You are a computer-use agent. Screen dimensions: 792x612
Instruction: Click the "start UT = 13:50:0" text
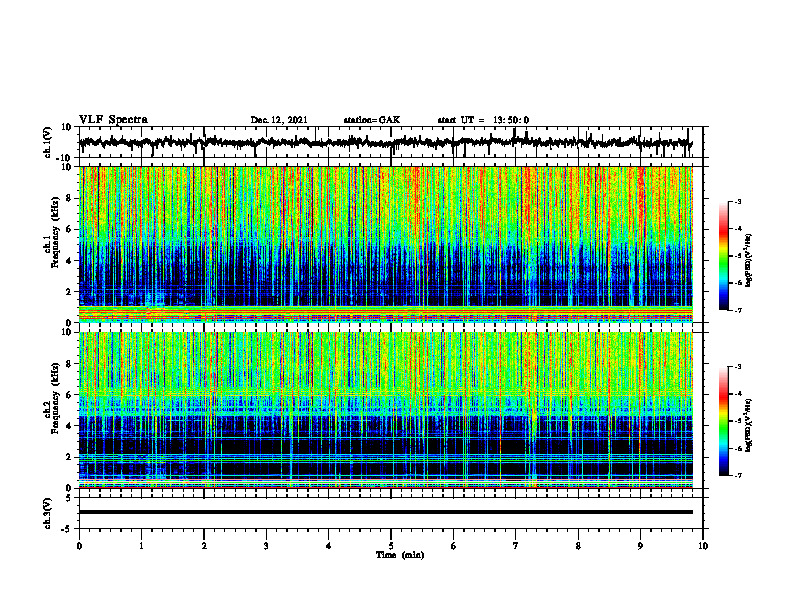coord(483,120)
